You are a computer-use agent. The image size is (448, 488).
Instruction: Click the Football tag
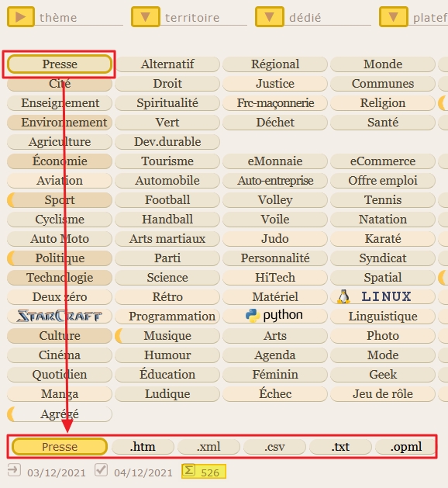pos(167,200)
